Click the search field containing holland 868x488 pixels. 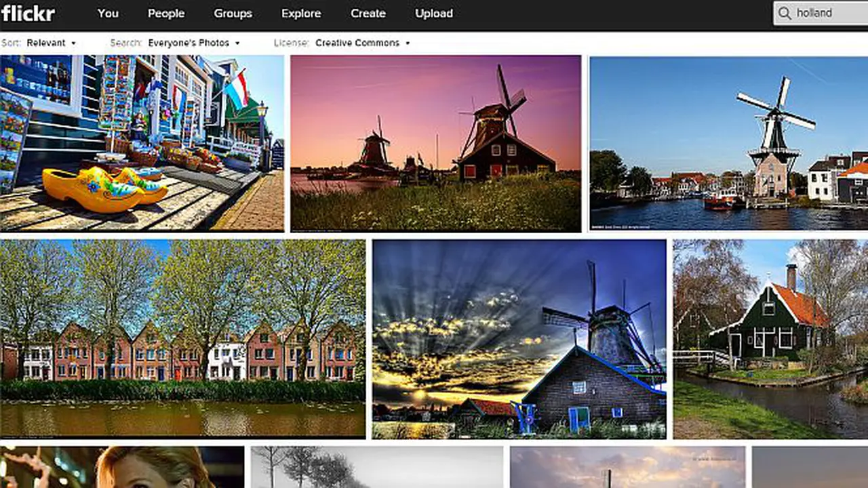click(821, 13)
